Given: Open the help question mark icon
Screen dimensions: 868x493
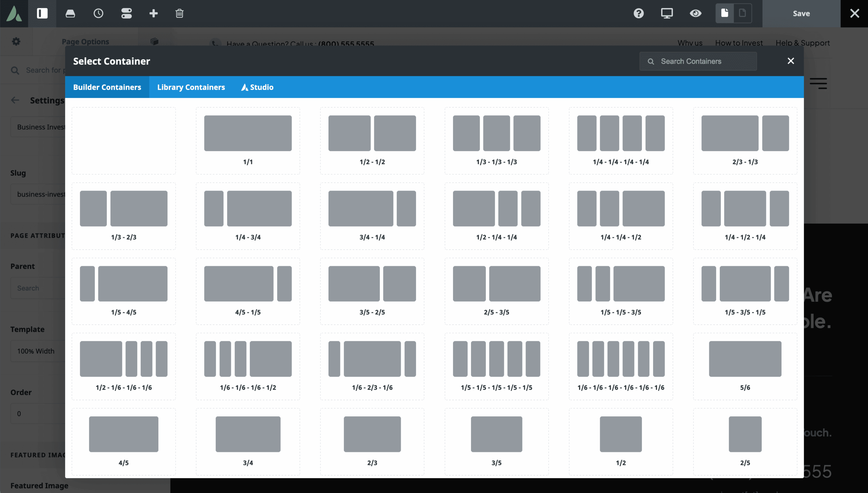Looking at the screenshot, I should click(x=638, y=14).
